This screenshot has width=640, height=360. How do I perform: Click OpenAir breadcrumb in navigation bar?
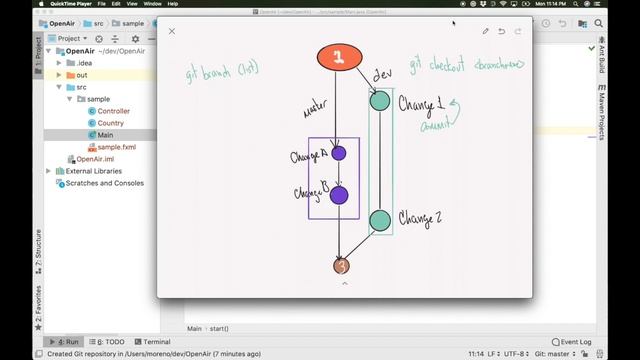(x=57, y=24)
